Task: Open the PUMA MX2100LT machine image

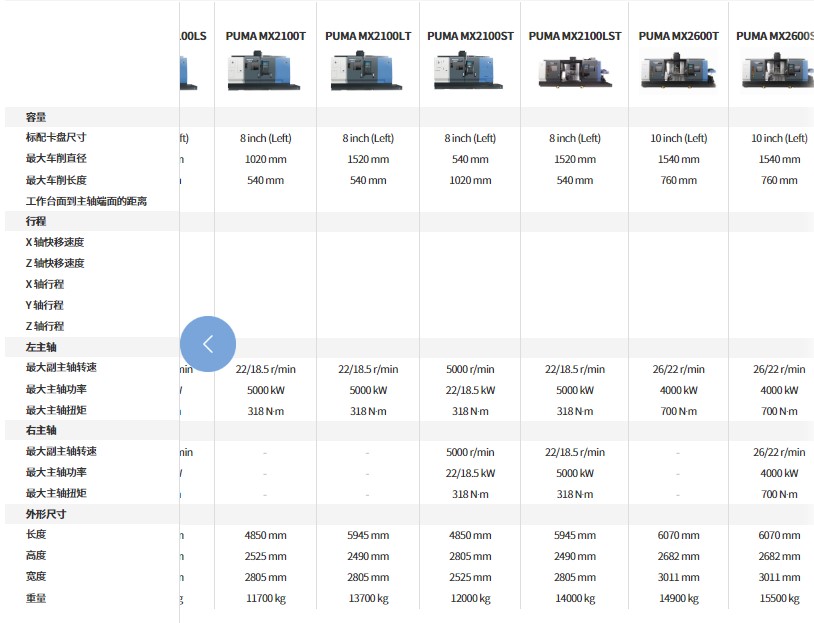Action: [367, 71]
